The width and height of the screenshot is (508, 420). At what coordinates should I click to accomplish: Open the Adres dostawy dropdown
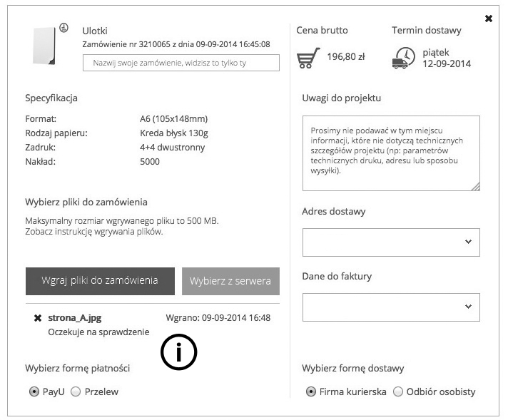pyautogui.click(x=391, y=242)
